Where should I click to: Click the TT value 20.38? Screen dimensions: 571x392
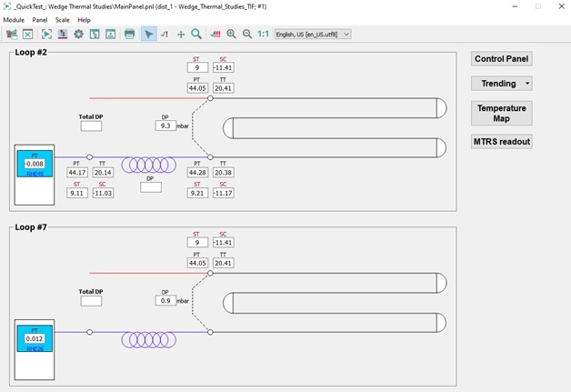[x=224, y=173]
